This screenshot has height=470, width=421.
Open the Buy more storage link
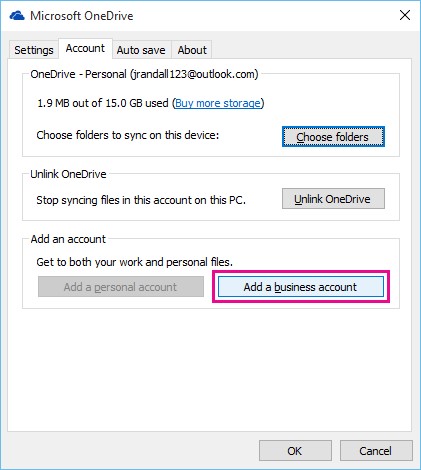pyautogui.click(x=218, y=103)
